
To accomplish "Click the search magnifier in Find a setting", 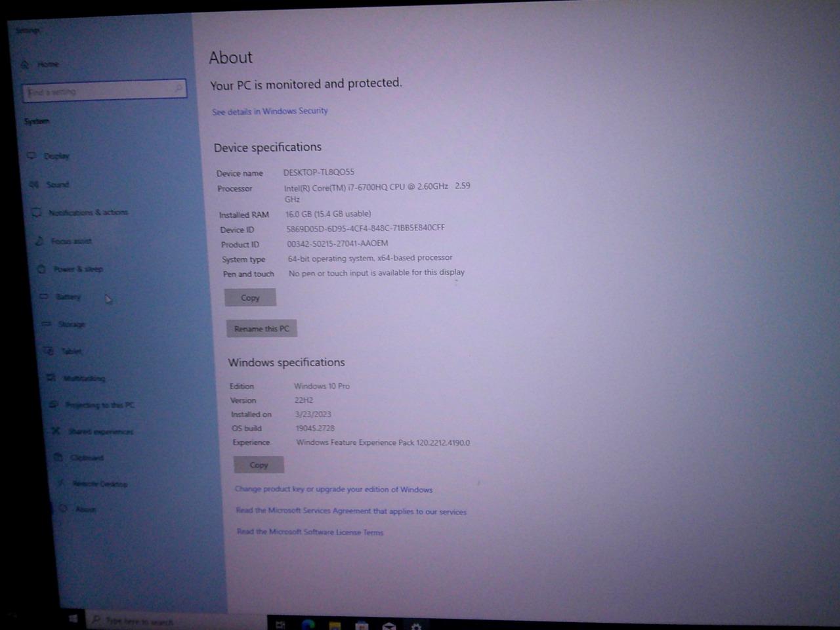I will (x=178, y=88).
